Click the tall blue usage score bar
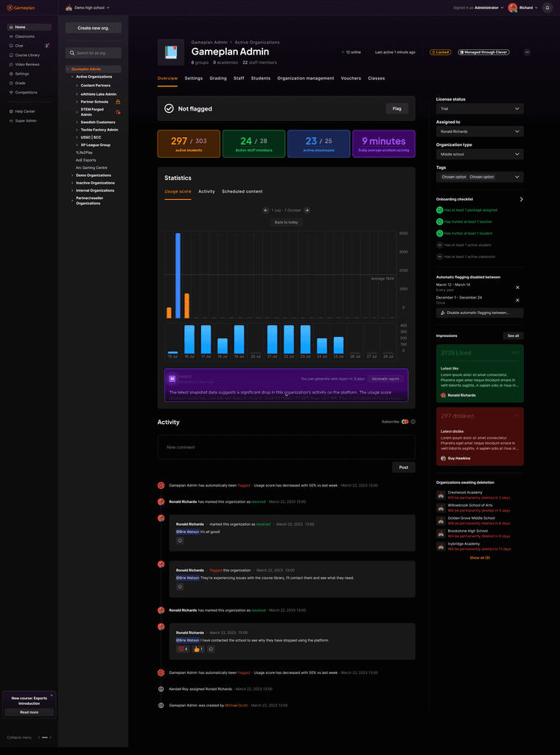This screenshot has height=755, width=560. (178, 276)
